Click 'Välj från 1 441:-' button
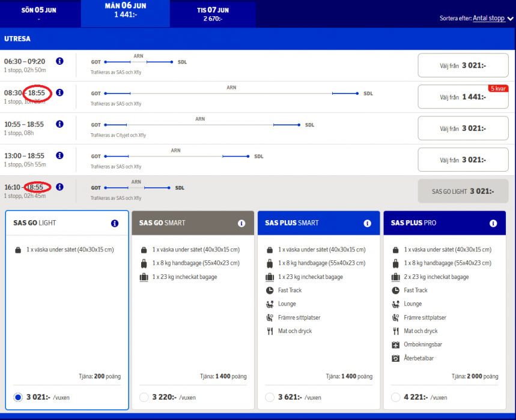 pyautogui.click(x=463, y=97)
